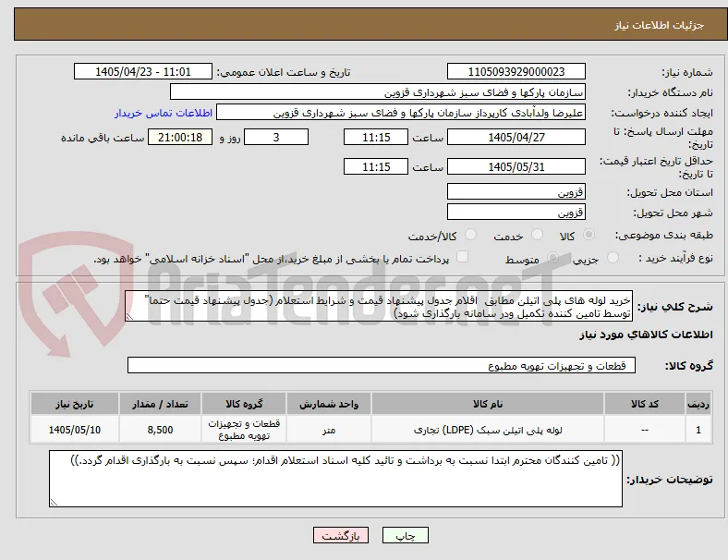Click the unit cell متر

329,430
